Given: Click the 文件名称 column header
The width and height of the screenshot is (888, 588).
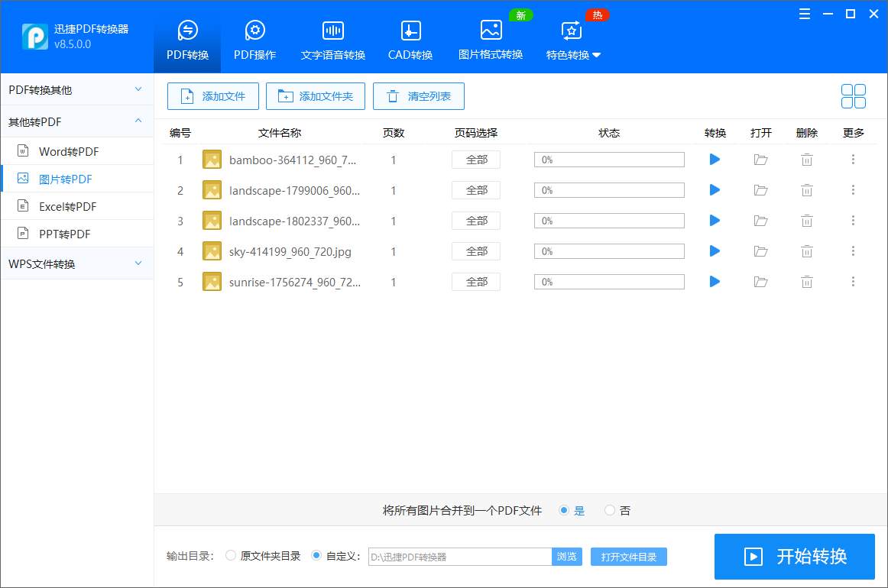Looking at the screenshot, I should pyautogui.click(x=280, y=133).
